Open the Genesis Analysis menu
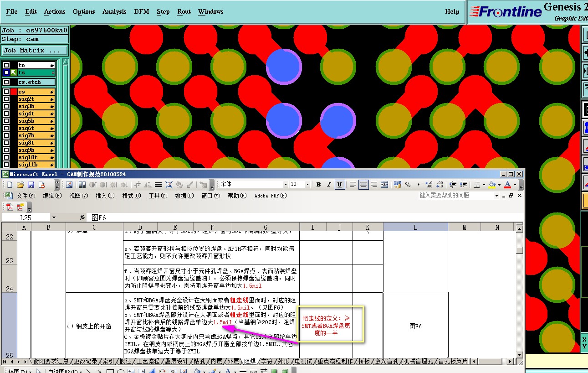 click(x=114, y=11)
